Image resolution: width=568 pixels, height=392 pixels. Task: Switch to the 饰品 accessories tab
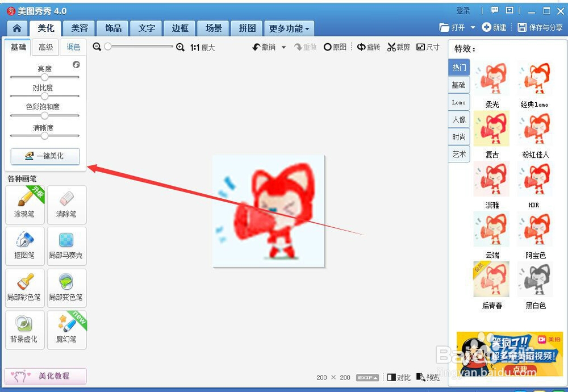pyautogui.click(x=113, y=28)
